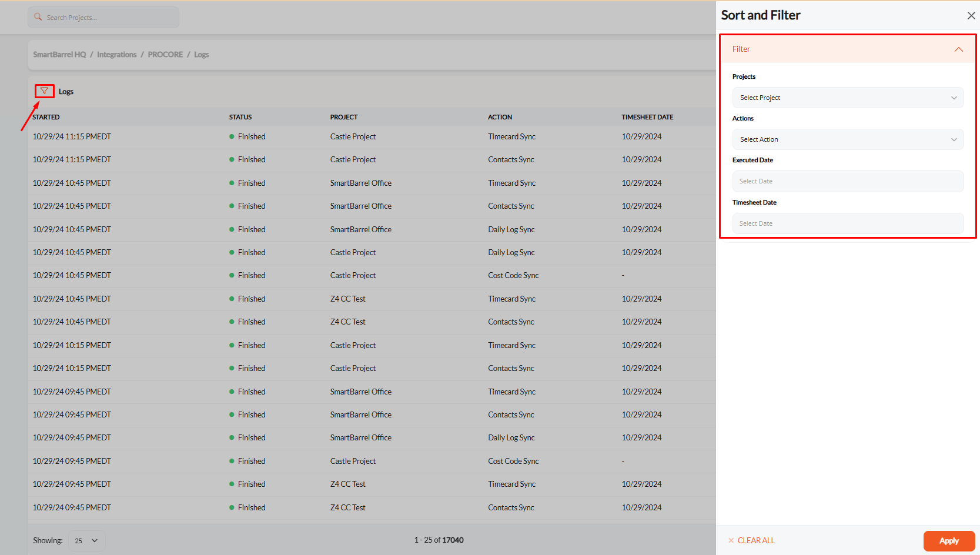This screenshot has height=555, width=980.
Task: Open the Select Action dropdown
Action: point(848,139)
